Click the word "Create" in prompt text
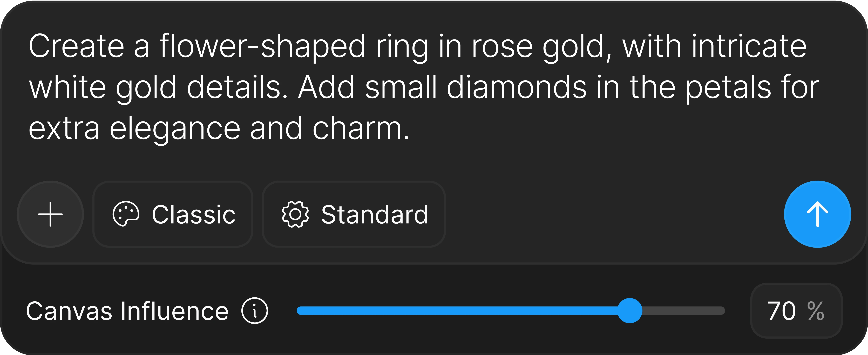 pyautogui.click(x=77, y=46)
